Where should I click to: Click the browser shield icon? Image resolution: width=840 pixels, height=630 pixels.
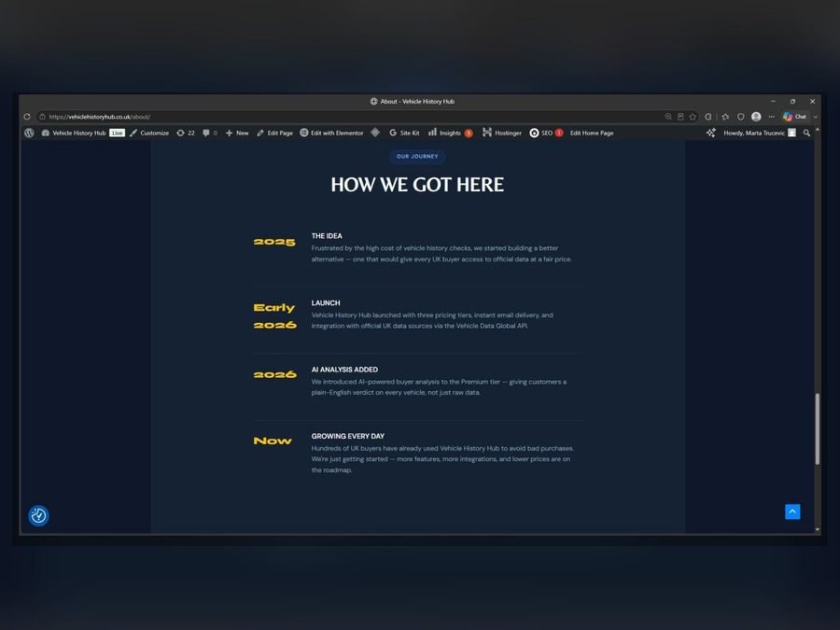point(741,117)
